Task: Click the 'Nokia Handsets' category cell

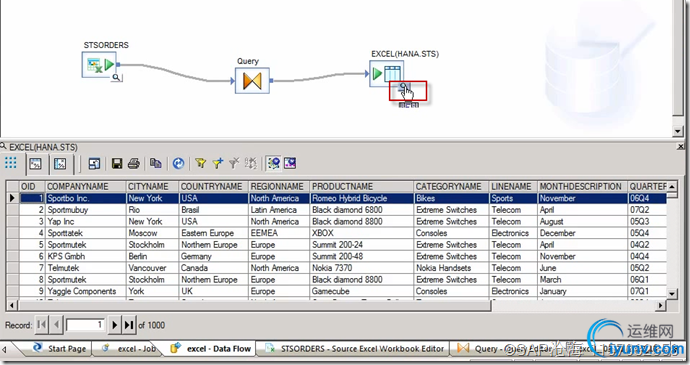Action: tap(451, 268)
